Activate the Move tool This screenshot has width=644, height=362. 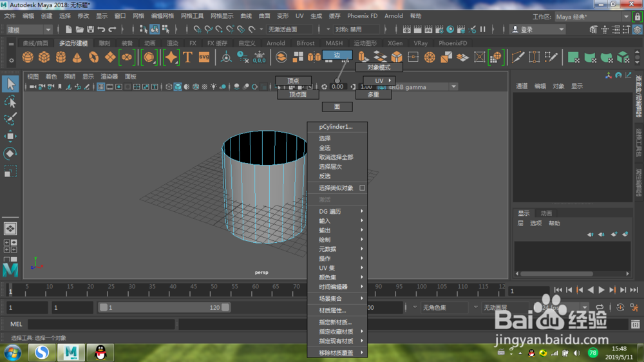(10, 136)
